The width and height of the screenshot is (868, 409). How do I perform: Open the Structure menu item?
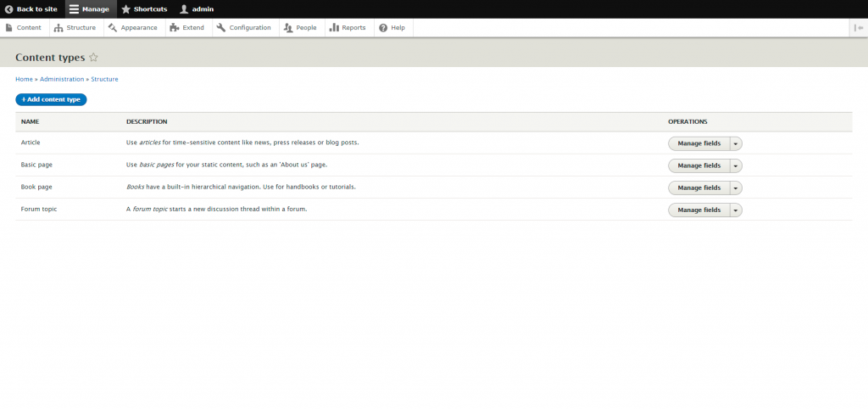[75, 28]
